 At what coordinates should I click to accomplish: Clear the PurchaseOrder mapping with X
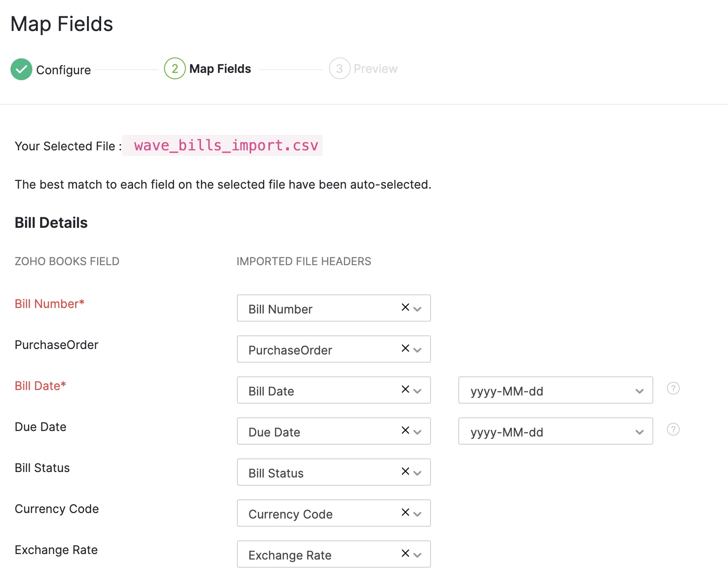(405, 349)
